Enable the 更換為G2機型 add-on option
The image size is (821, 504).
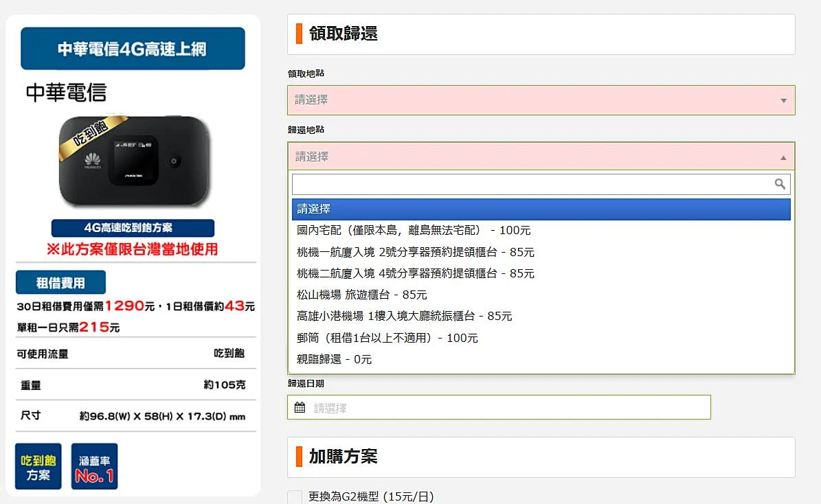tap(295, 496)
